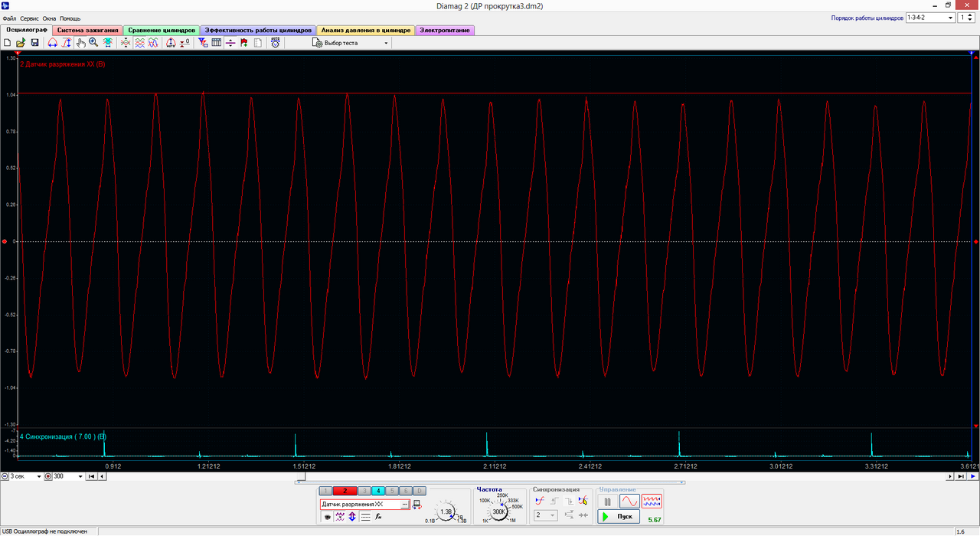Toggle channel 3 button
Screen dimensions: 980x536
click(x=364, y=491)
